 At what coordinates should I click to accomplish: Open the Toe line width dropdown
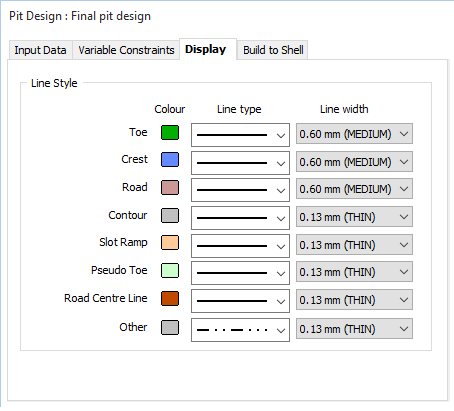354,134
